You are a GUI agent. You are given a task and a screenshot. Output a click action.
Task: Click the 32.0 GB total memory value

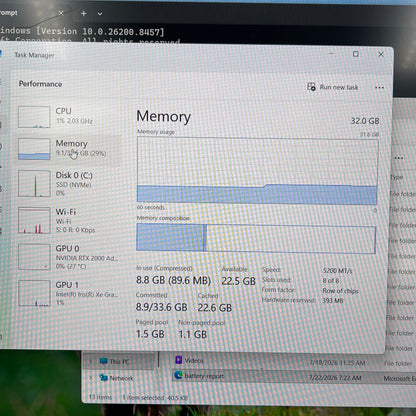coord(365,121)
